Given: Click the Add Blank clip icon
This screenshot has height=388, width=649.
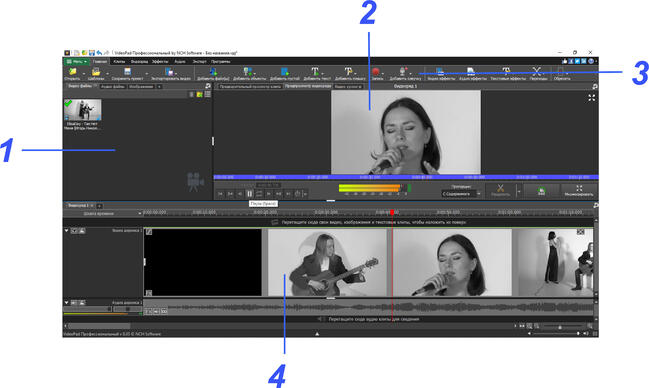Looking at the screenshot, I should point(284,72).
